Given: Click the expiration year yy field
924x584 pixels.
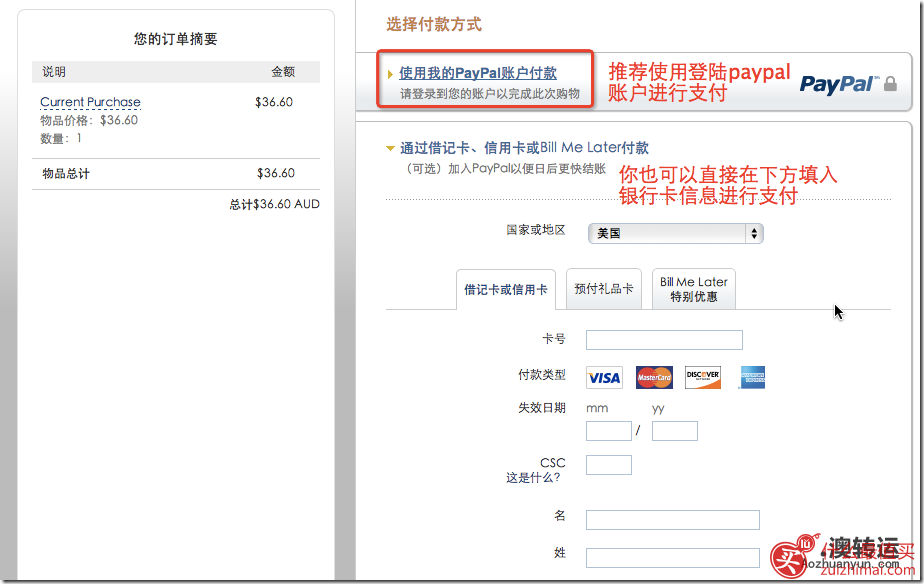Looking at the screenshot, I should click(675, 431).
